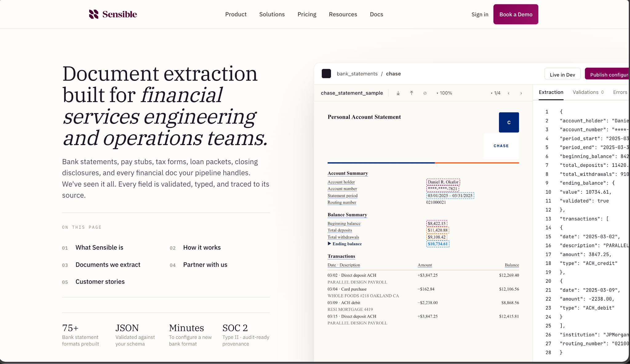Click the circle-slash icon beside 100% zoom
630x364 pixels.
coord(425,93)
